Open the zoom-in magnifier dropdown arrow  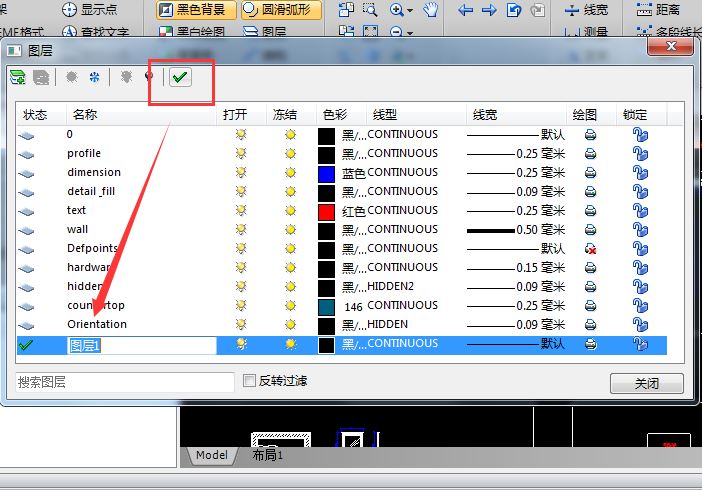tap(410, 10)
